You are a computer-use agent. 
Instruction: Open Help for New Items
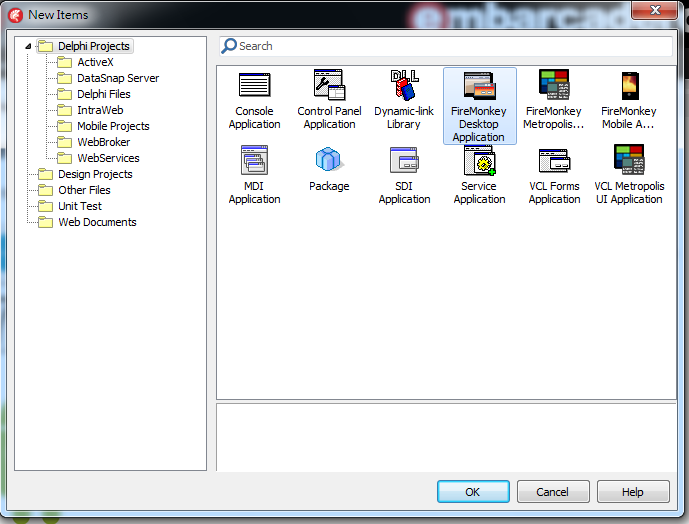633,491
